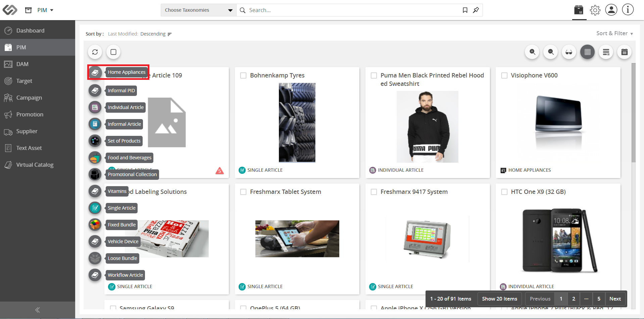Click the Previous page button
The image size is (644, 319).
(540, 299)
